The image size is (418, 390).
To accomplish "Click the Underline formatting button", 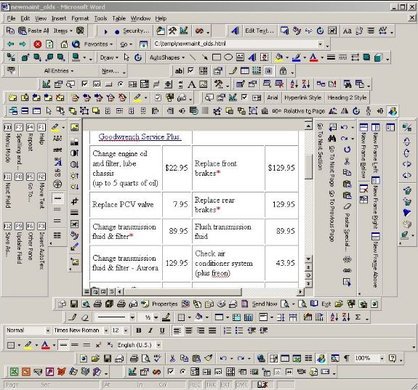I will [162, 331].
